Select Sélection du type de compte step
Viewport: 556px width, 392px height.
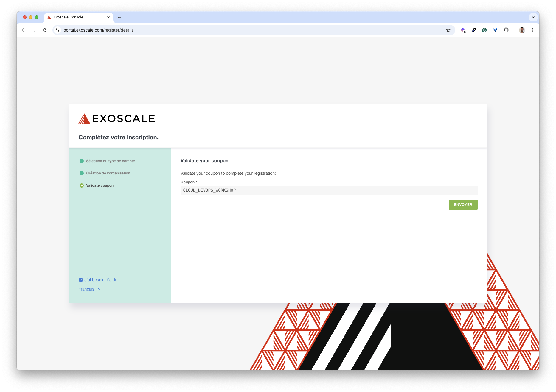110,161
